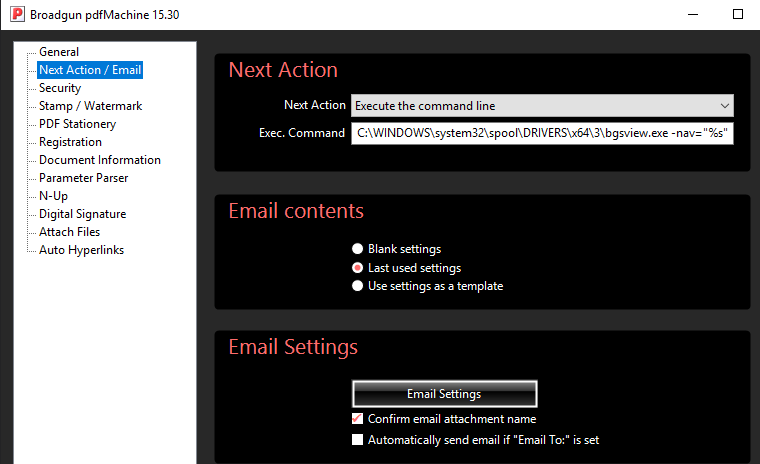
Task: Go to Stamp / Watermark settings
Action: coord(90,106)
